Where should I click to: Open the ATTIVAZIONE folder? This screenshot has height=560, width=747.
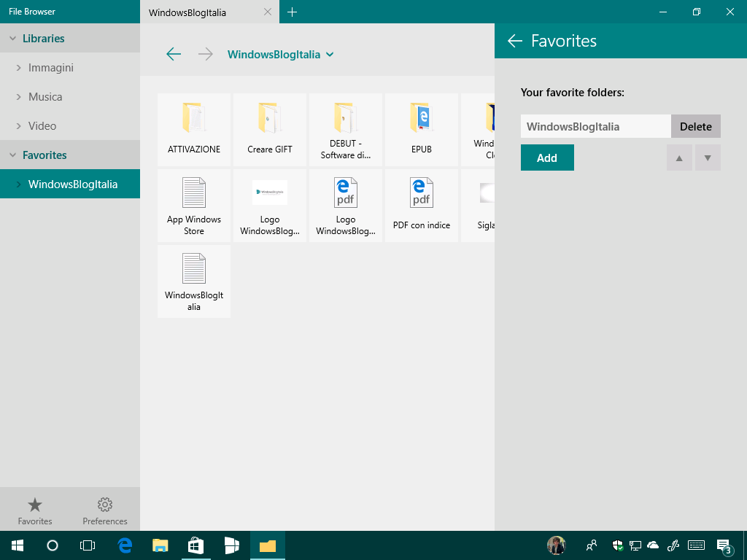pyautogui.click(x=194, y=130)
